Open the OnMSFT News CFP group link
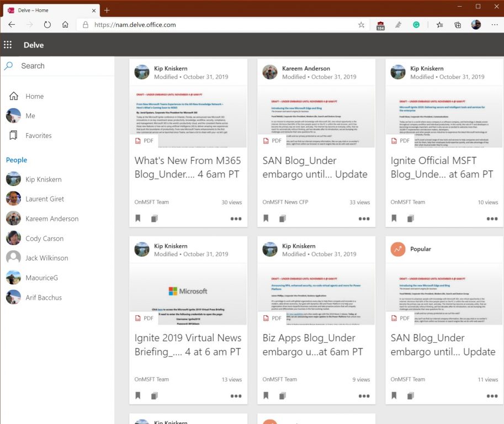The image size is (504, 424). click(x=285, y=202)
